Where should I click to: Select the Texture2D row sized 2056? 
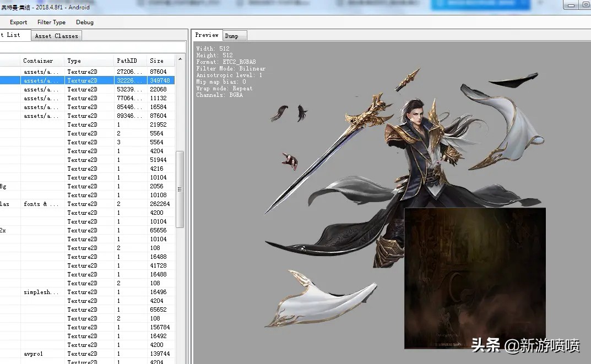coord(88,186)
